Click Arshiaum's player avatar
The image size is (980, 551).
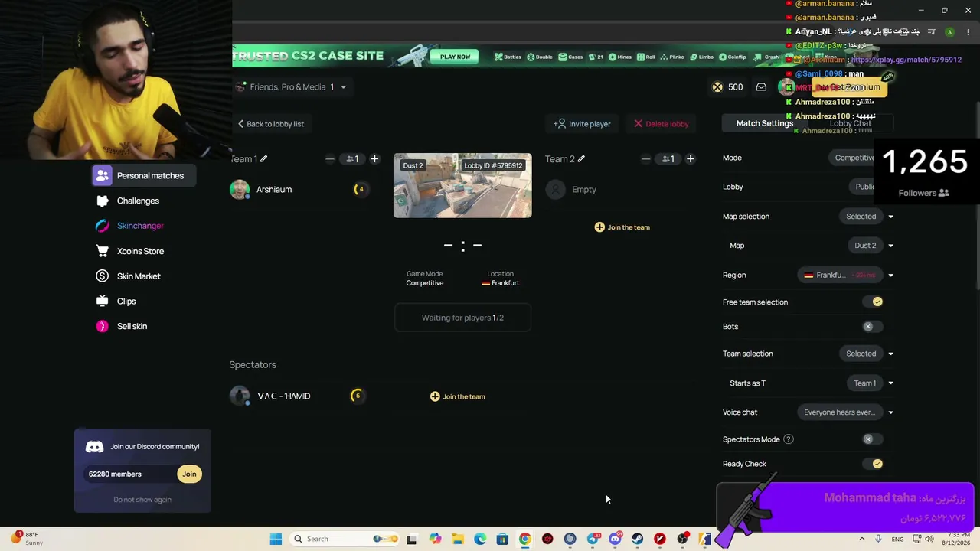coord(240,190)
